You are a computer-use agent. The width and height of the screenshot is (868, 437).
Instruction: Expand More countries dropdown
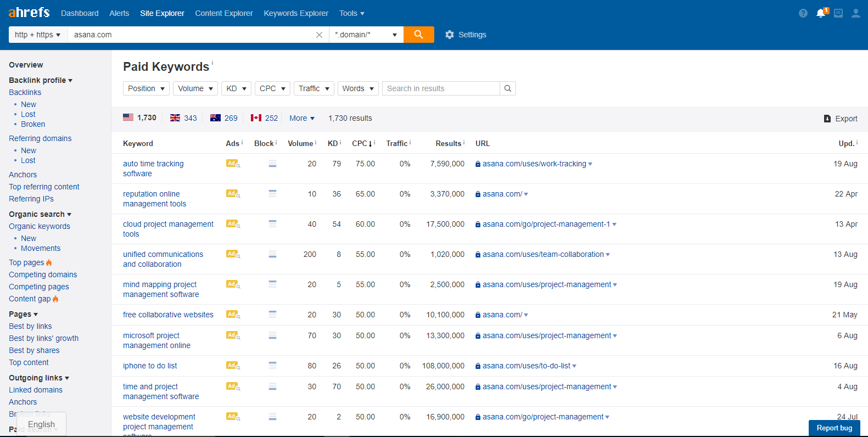click(302, 118)
